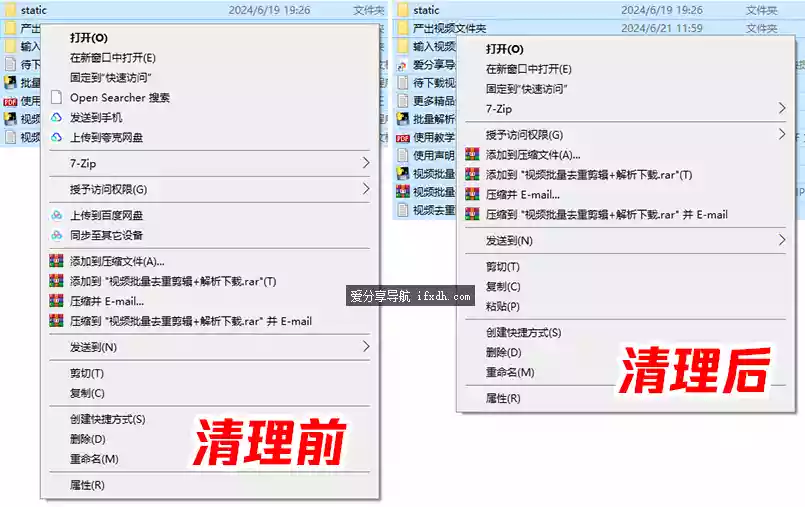Choose 重命名(M) in the left context menu
Viewport: 805px width, 507px height.
click(x=94, y=459)
